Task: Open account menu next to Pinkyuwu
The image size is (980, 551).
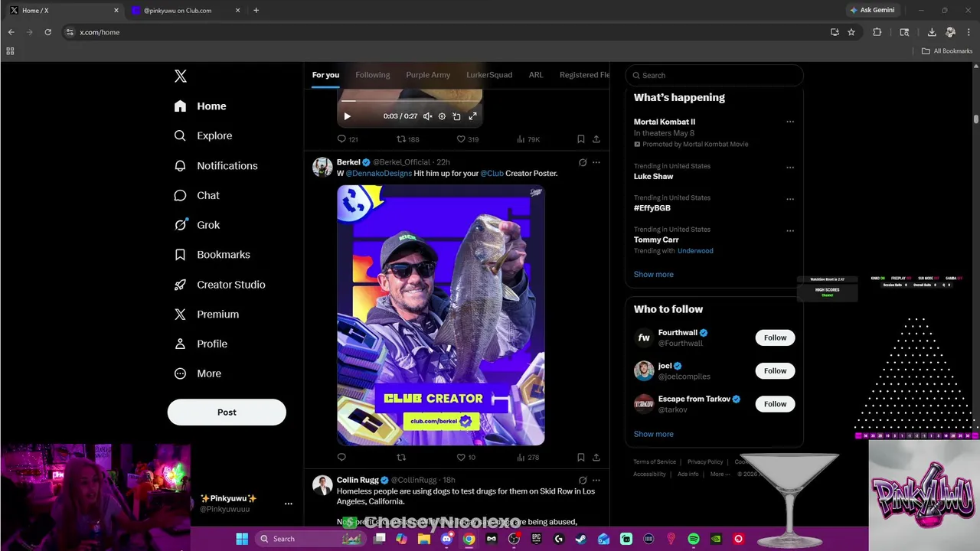Action: [288, 504]
